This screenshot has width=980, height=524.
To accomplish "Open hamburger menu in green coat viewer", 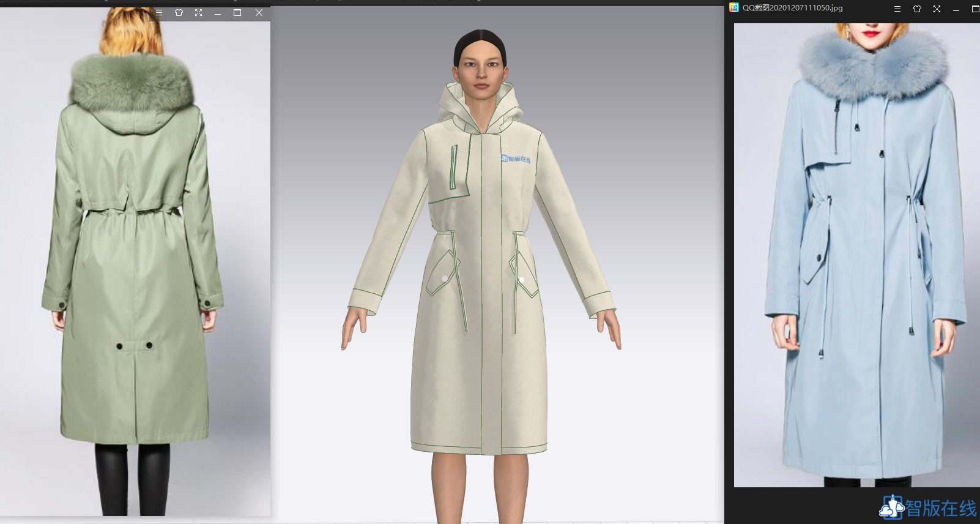I will [159, 12].
